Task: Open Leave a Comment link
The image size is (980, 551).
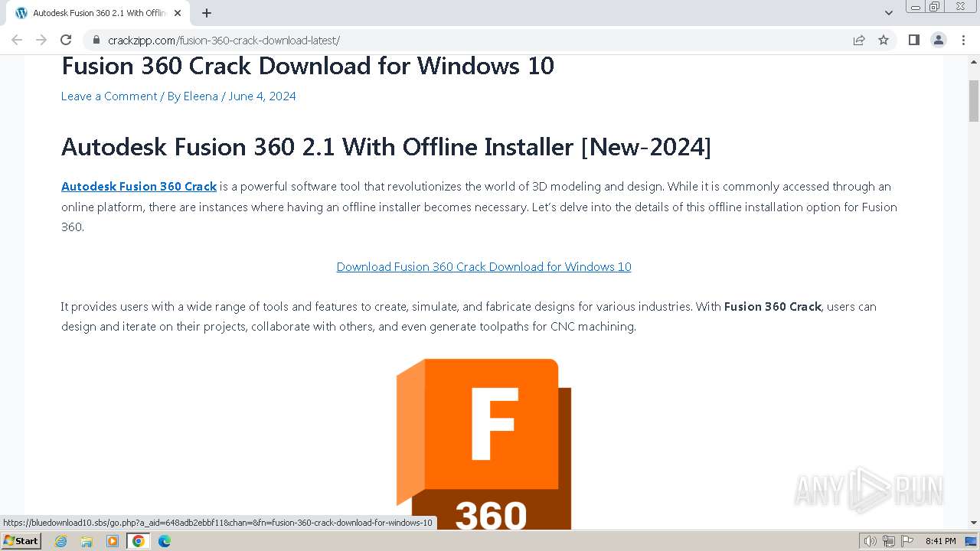Action: tap(109, 96)
